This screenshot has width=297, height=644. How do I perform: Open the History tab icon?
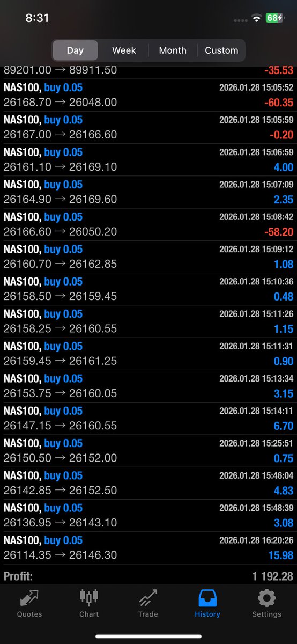pyautogui.click(x=207, y=597)
